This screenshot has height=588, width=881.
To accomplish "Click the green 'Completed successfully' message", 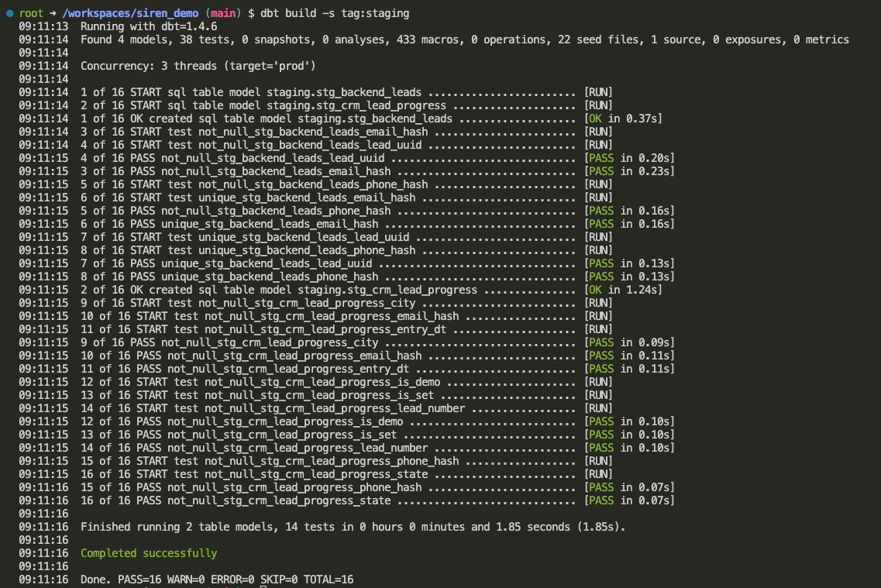I will (x=148, y=553).
